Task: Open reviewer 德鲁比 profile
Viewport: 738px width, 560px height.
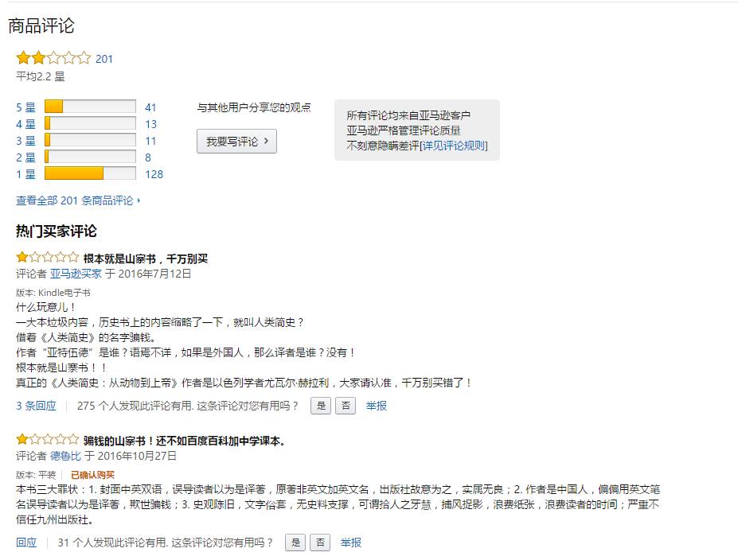Action: tap(65, 456)
